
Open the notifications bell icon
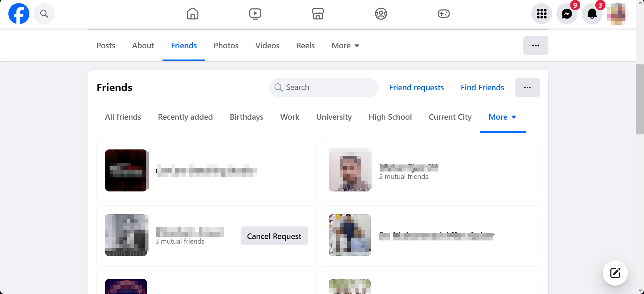tap(592, 14)
